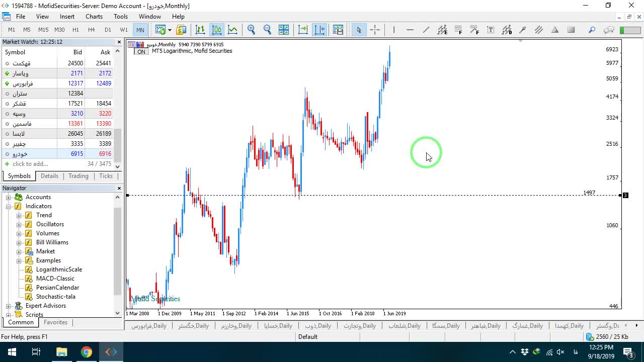Select the 1497 horizontal line price label
This screenshot has height=362, width=644.
(x=589, y=193)
